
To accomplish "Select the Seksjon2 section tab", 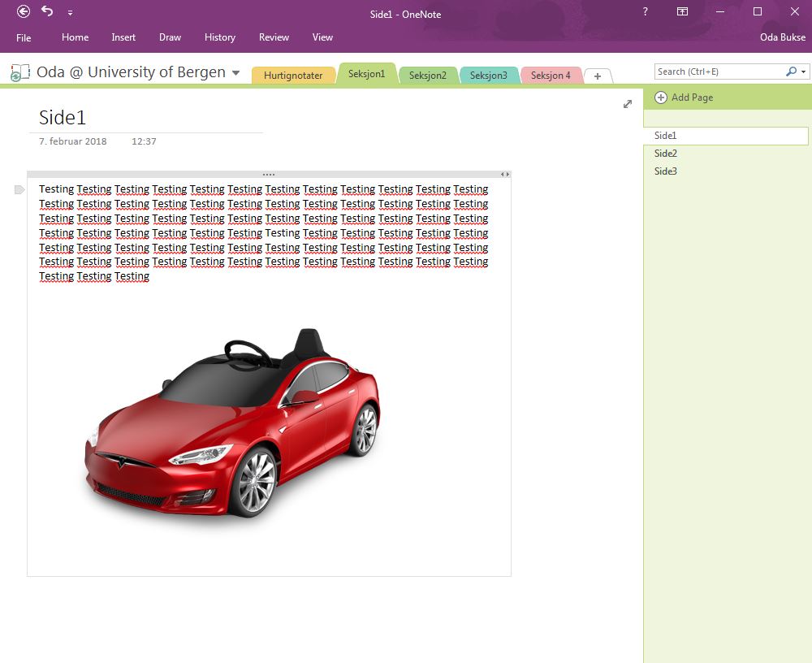I will pos(428,76).
